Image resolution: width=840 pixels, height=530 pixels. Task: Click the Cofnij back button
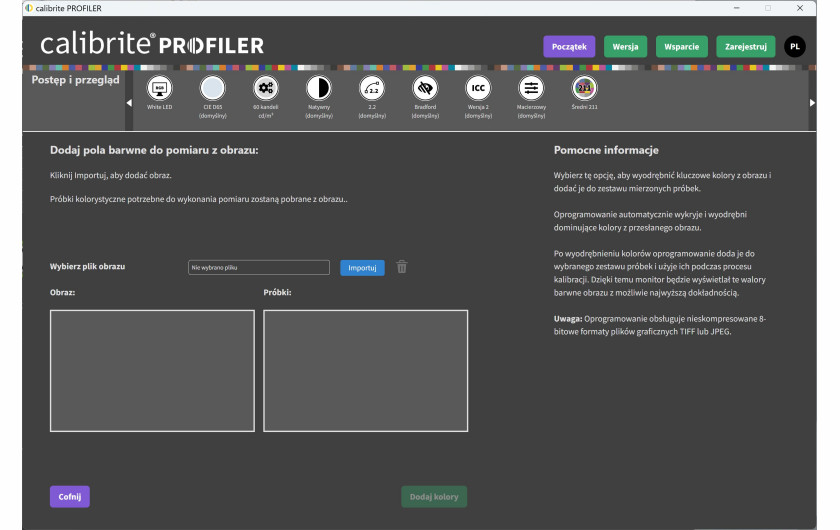click(x=70, y=497)
